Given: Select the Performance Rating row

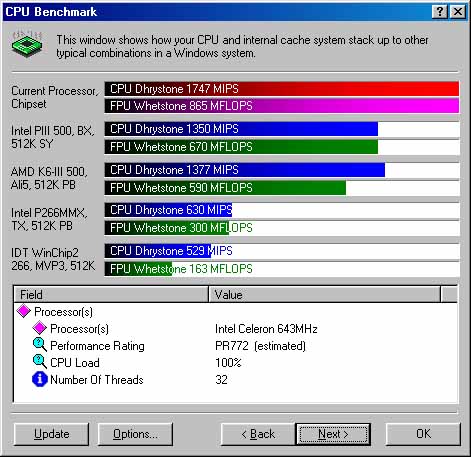Looking at the screenshot, I should (x=236, y=346).
